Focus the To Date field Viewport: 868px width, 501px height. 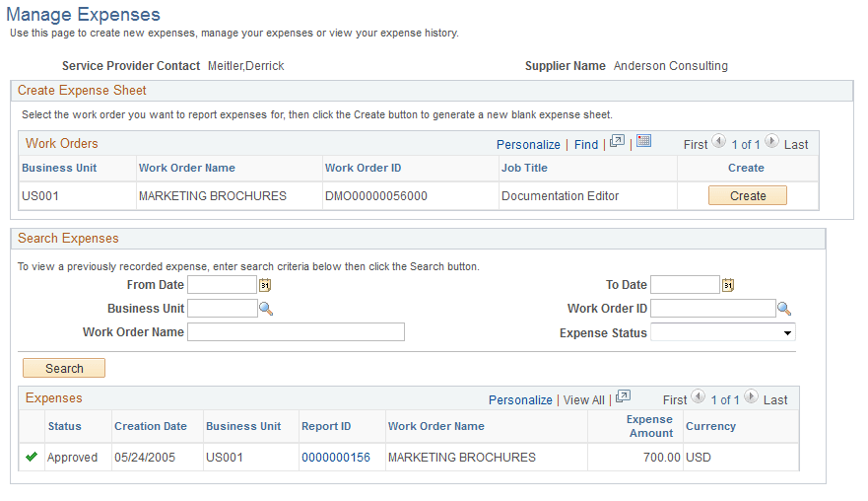[686, 285]
